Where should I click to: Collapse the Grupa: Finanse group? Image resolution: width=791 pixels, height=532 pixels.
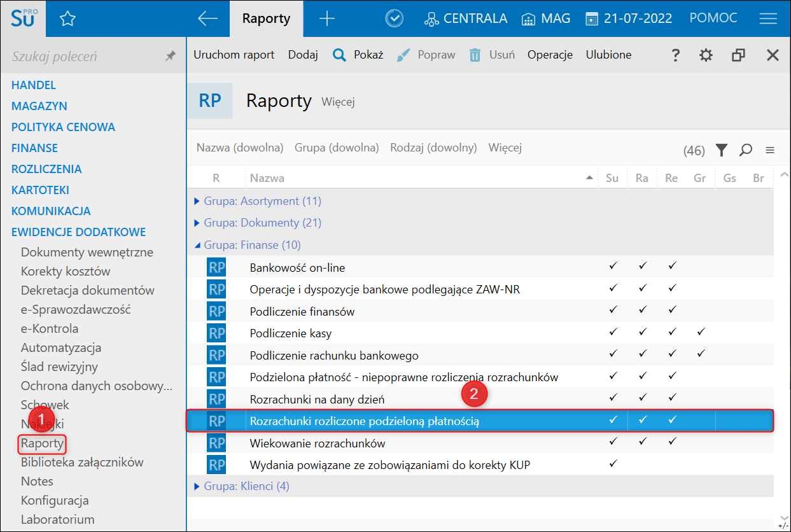click(x=197, y=245)
